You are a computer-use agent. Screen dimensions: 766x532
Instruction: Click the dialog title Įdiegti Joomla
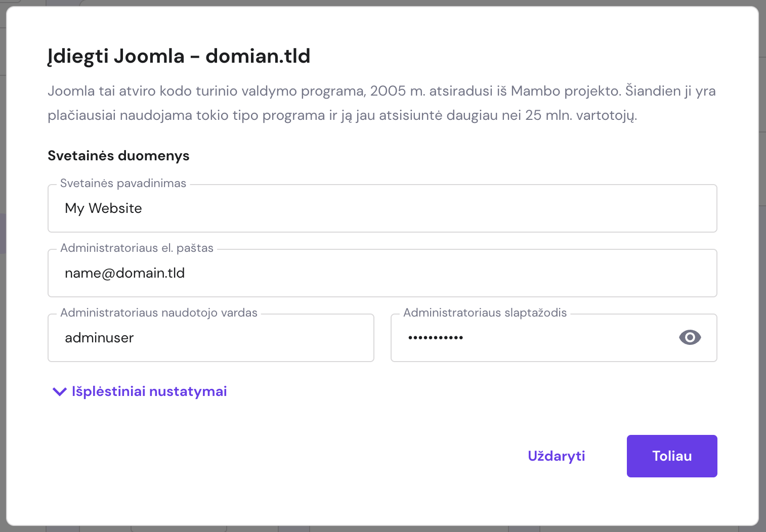(x=179, y=56)
